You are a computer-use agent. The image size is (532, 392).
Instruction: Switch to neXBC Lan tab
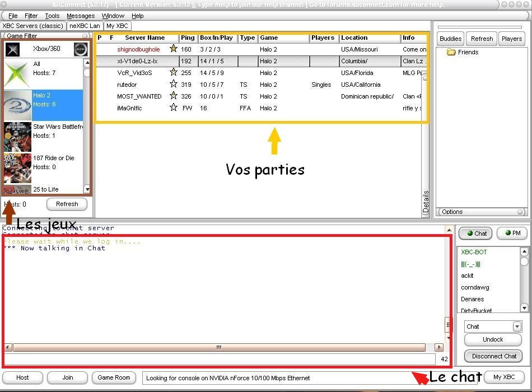[85, 26]
